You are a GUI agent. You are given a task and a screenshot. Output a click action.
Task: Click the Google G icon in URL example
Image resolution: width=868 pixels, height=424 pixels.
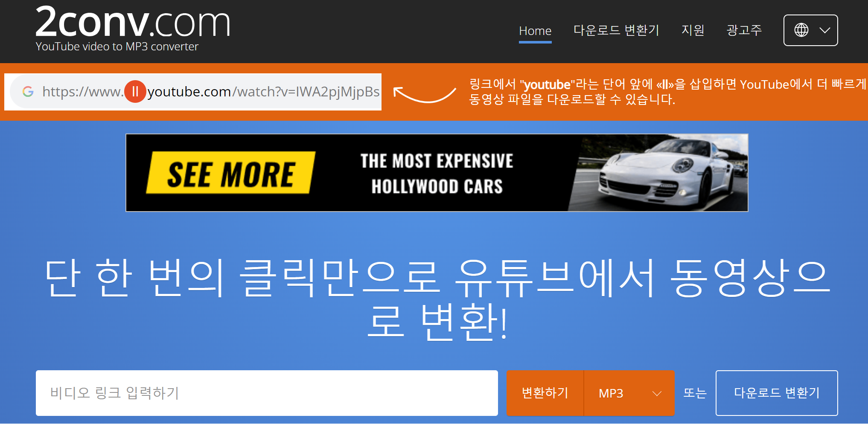click(x=28, y=91)
